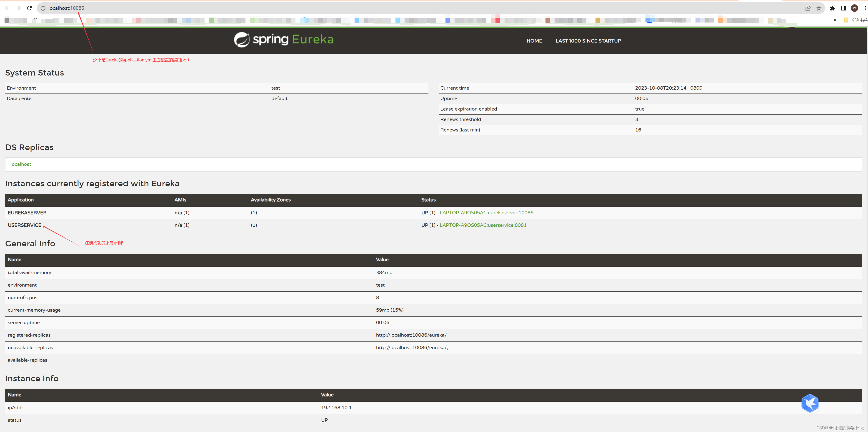Open the browser extensions puzzle icon
The width and height of the screenshot is (868, 432).
[832, 8]
